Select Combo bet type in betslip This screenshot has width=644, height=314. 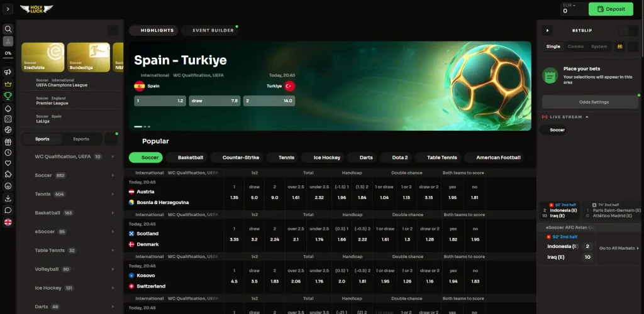pyautogui.click(x=575, y=46)
